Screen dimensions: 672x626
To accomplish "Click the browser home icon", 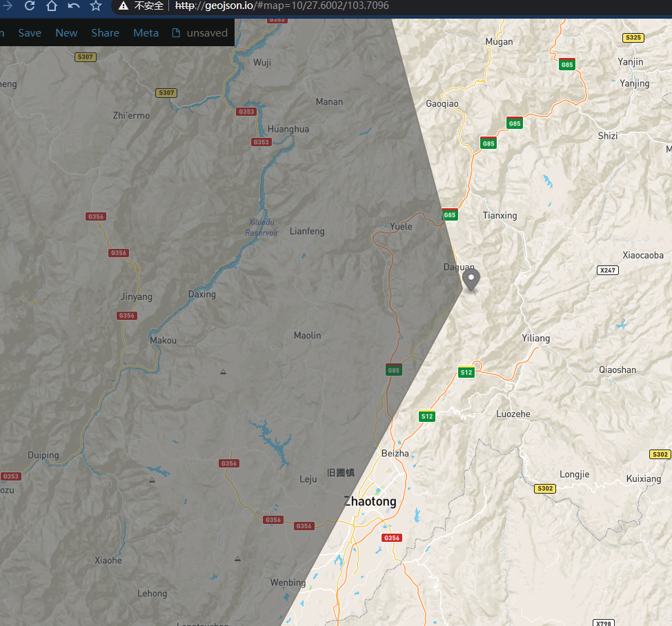I will 52,6.
